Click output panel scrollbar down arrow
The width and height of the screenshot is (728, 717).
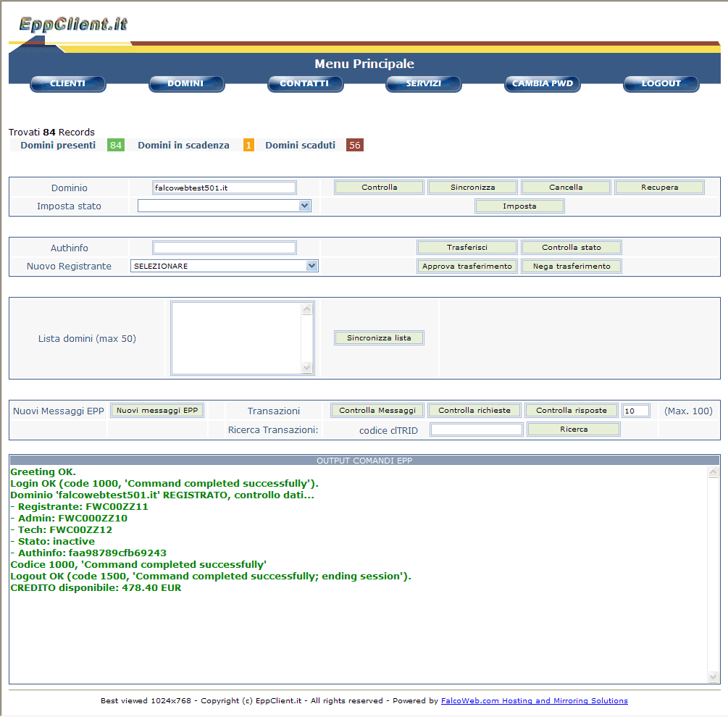point(713,677)
